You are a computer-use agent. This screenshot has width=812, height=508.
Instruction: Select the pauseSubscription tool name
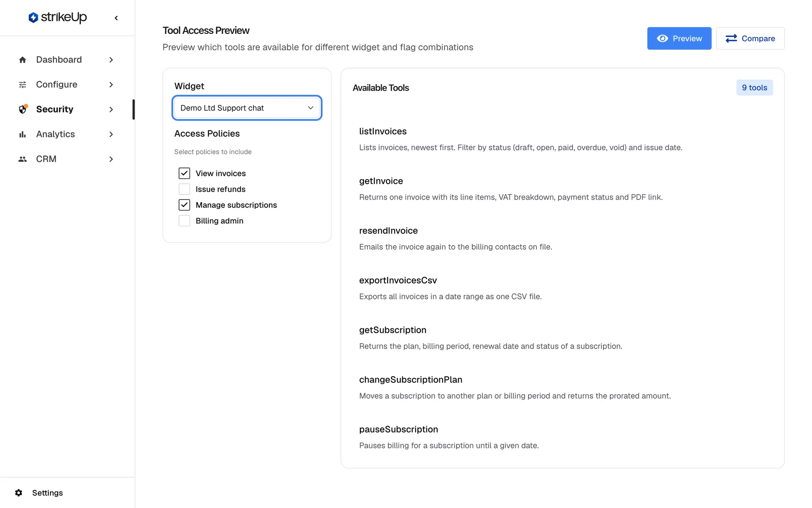[398, 429]
